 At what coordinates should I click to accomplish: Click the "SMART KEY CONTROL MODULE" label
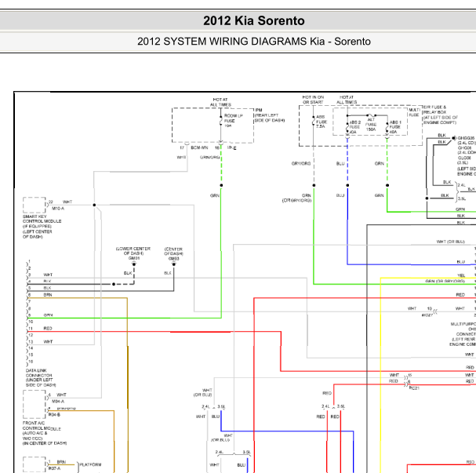click(42, 219)
